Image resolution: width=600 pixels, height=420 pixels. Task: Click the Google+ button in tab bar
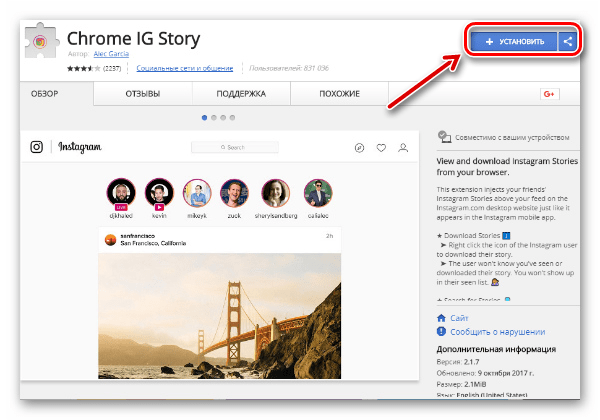coord(549,94)
